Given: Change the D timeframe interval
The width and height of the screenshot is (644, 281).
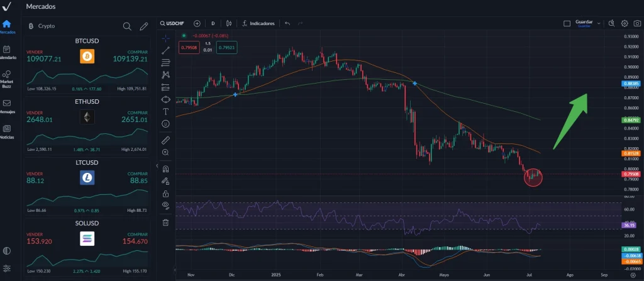Looking at the screenshot, I should (213, 23).
